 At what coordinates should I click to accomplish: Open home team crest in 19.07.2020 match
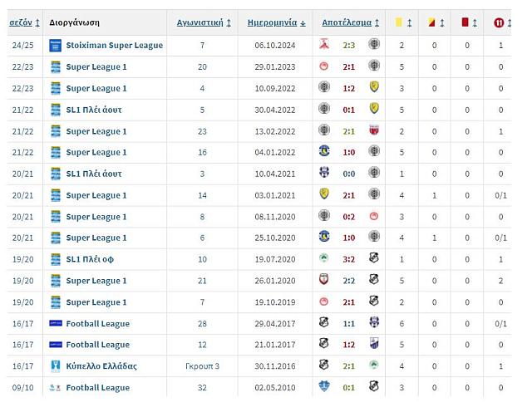pos(324,258)
